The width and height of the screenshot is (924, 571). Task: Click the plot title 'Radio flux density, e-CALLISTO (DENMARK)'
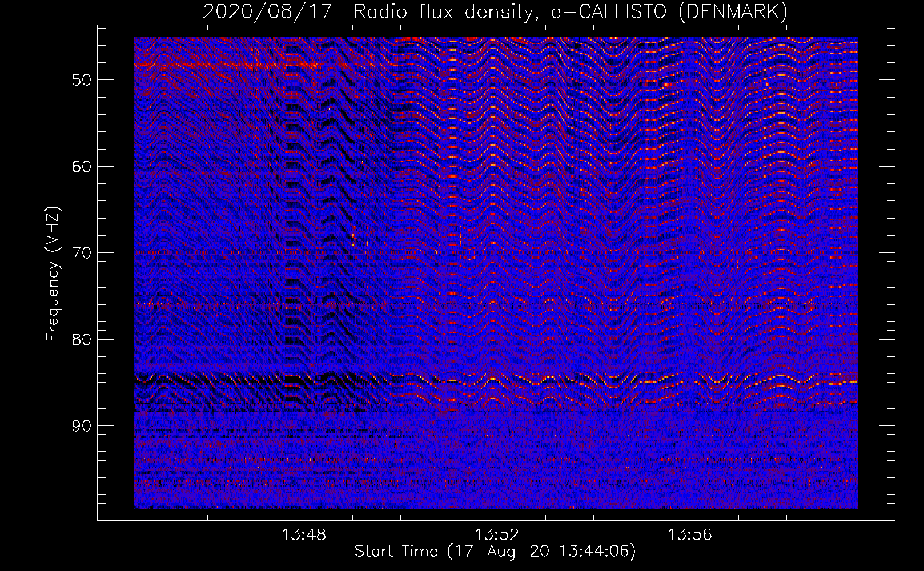point(570,11)
